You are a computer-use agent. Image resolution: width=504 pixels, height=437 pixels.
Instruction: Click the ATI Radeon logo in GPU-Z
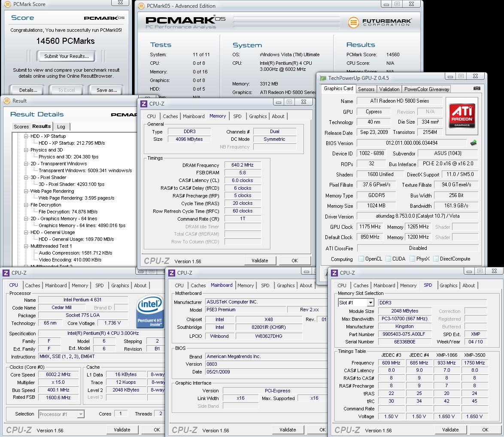coord(462,115)
